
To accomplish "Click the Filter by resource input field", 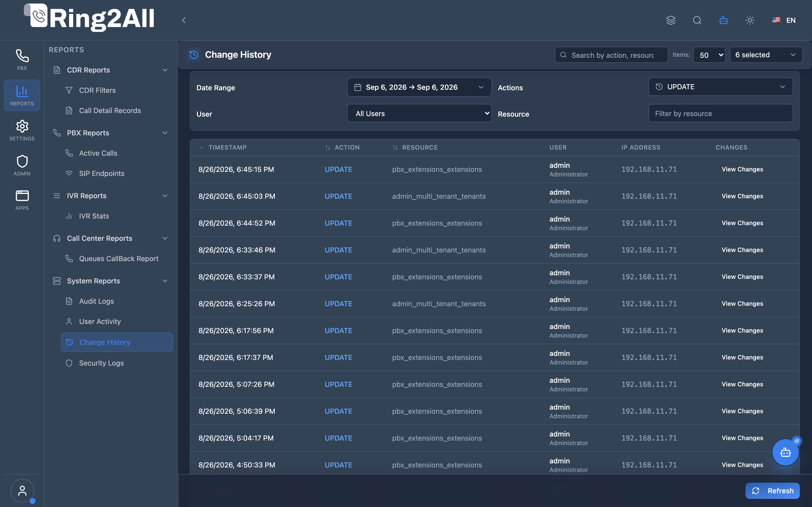I will [720, 113].
